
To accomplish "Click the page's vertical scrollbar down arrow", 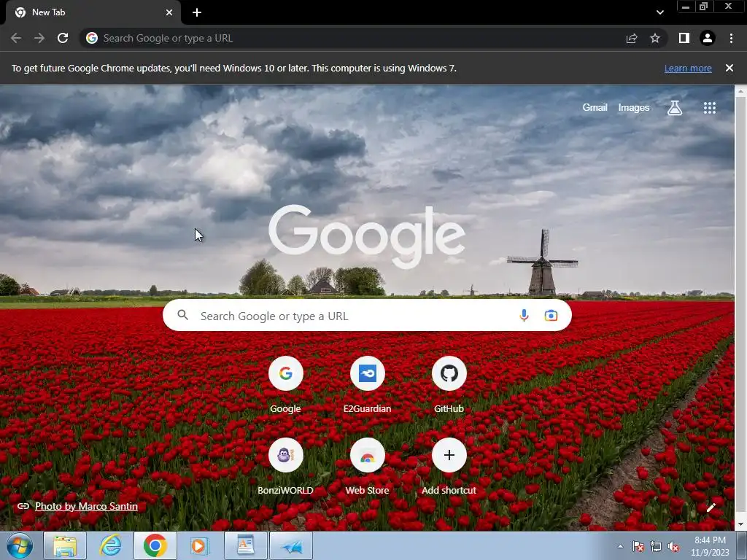I will click(x=741, y=525).
